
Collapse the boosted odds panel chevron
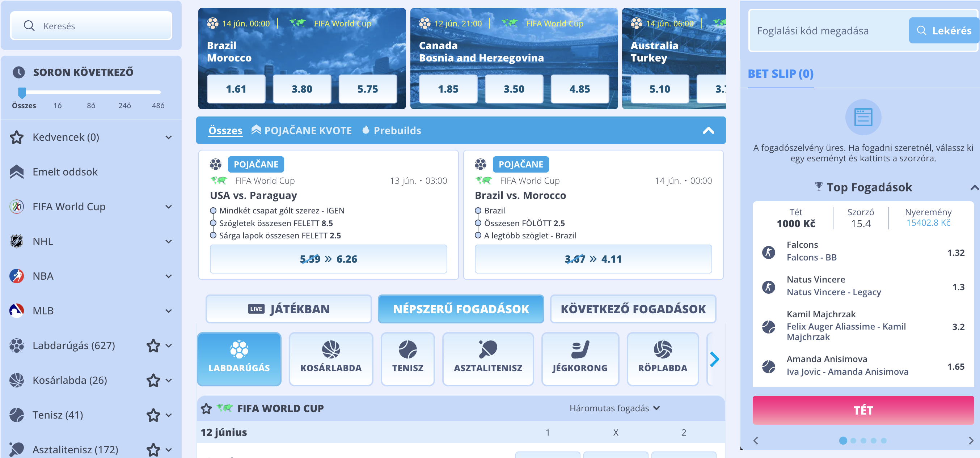click(708, 131)
